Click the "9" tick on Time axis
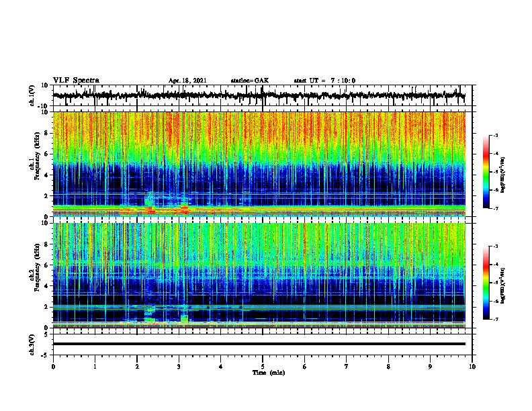This screenshot has height=411, width=532. click(430, 367)
